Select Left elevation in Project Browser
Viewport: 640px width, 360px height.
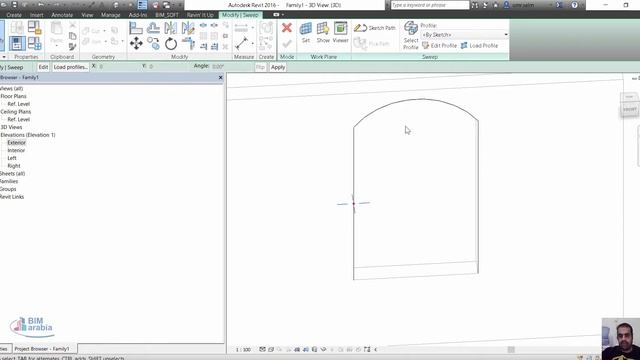(x=12, y=158)
